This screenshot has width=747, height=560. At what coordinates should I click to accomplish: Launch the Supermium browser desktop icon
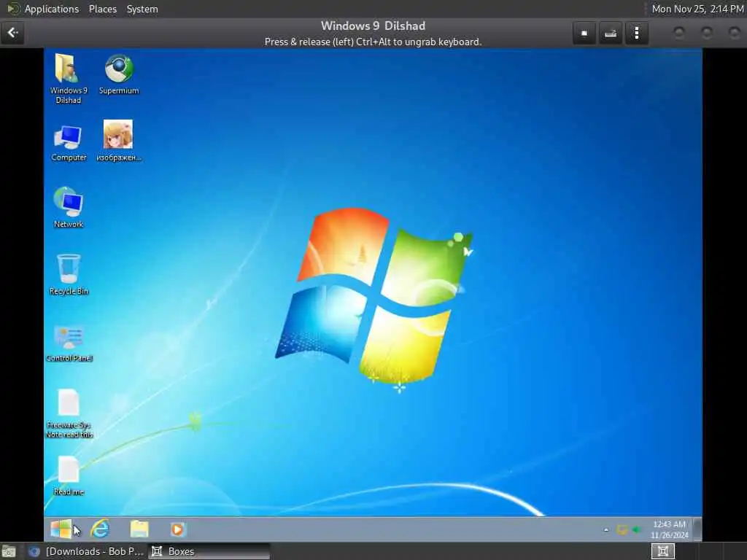[119, 74]
